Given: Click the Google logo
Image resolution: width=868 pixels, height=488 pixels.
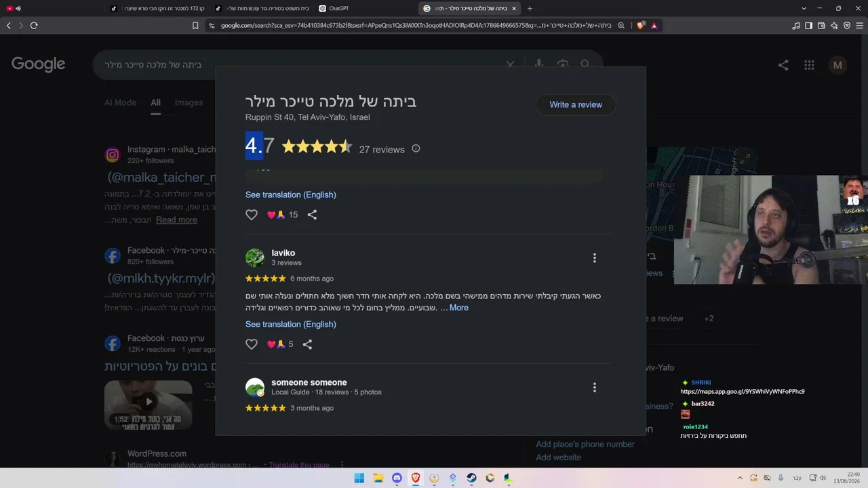Looking at the screenshot, I should 38,64.
